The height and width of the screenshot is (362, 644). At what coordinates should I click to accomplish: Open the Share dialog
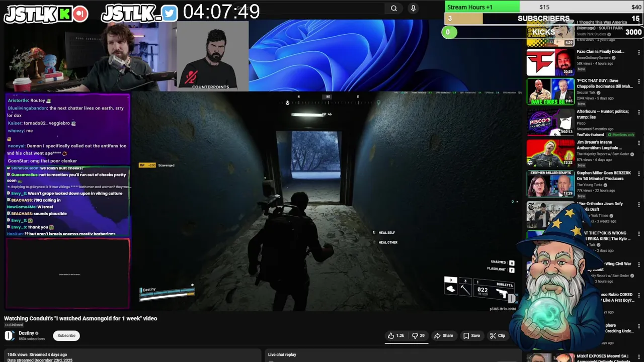pos(444,335)
